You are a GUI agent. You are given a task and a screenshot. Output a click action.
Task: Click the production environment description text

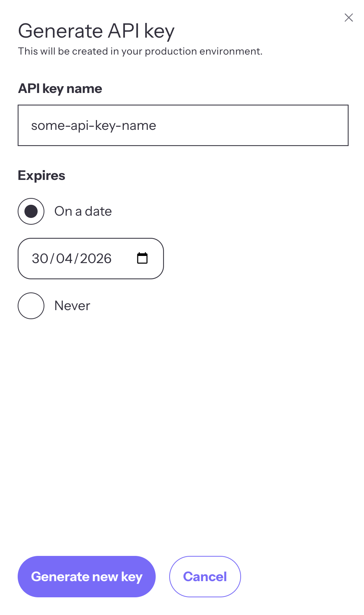140,51
